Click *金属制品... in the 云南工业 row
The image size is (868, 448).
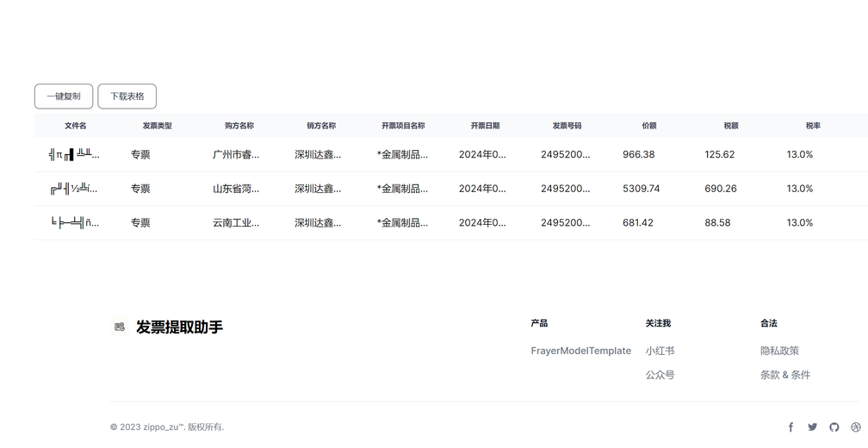[x=402, y=222]
